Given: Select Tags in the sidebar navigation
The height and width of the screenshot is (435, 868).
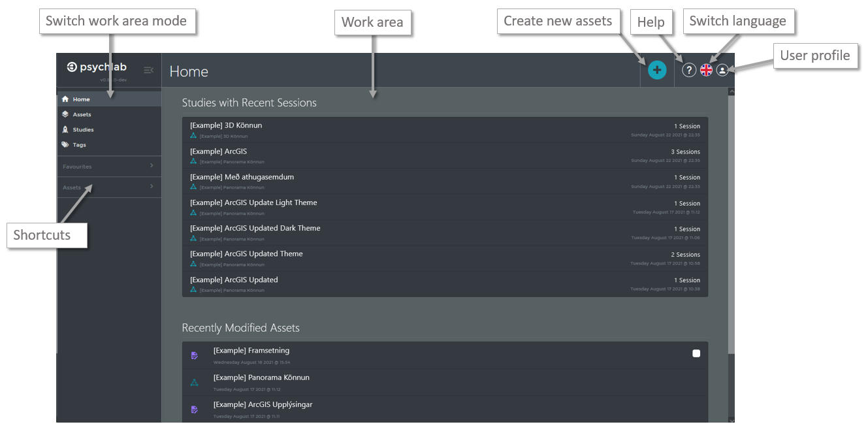Looking at the screenshot, I should point(79,145).
